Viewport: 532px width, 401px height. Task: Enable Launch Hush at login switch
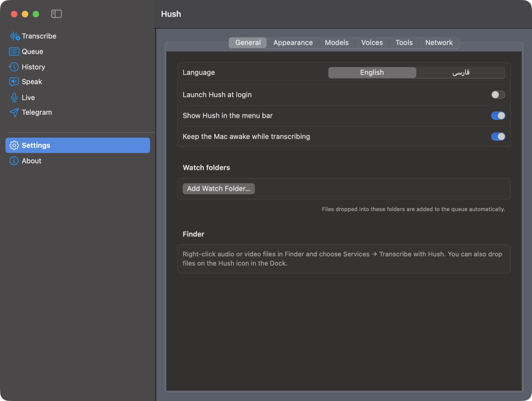pyautogui.click(x=498, y=95)
